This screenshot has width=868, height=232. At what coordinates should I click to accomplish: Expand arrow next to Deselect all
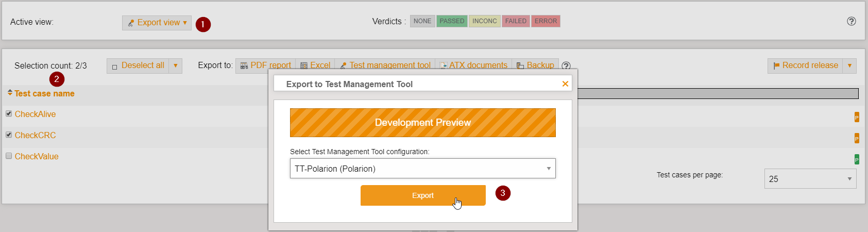coord(175,65)
